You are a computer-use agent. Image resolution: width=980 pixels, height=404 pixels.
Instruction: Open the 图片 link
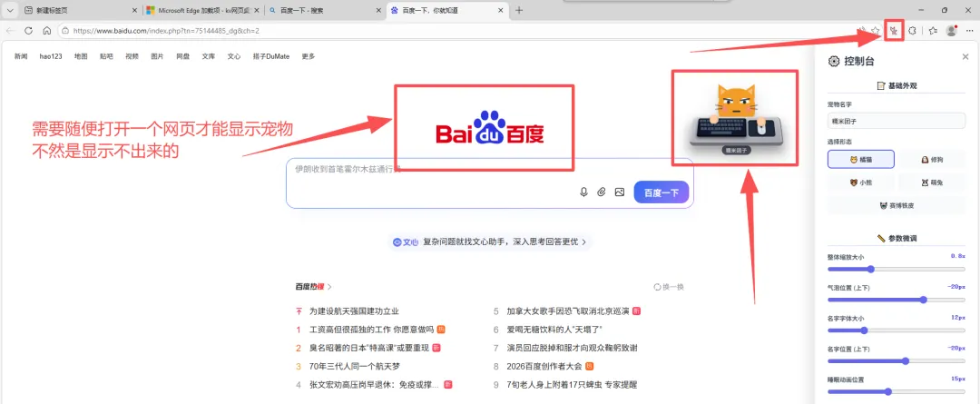[158, 56]
